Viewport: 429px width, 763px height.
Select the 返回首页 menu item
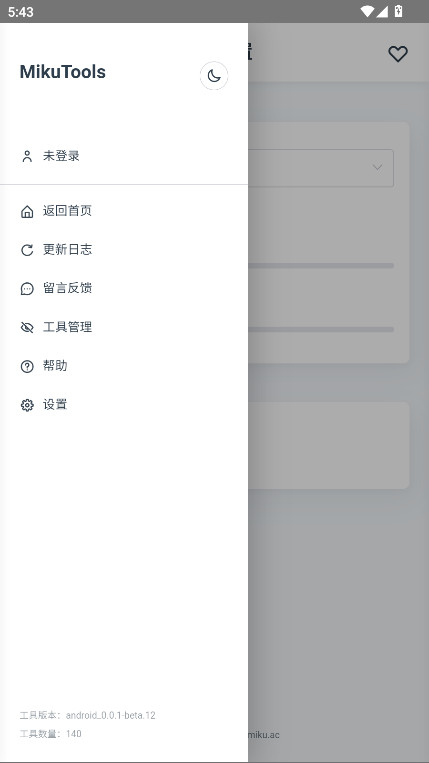[x=124, y=211]
